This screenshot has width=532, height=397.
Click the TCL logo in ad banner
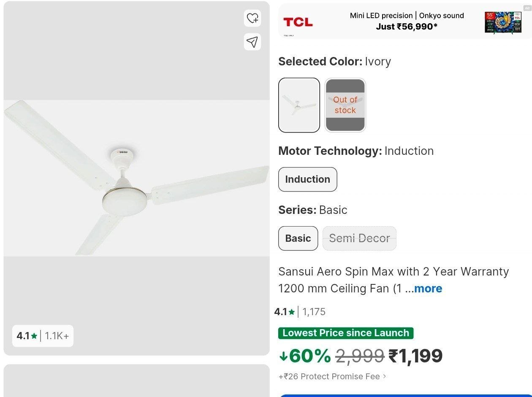(x=298, y=22)
